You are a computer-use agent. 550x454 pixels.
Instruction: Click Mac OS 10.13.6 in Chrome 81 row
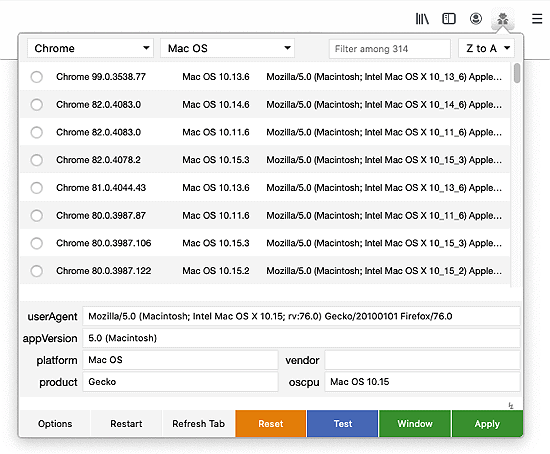[216, 188]
